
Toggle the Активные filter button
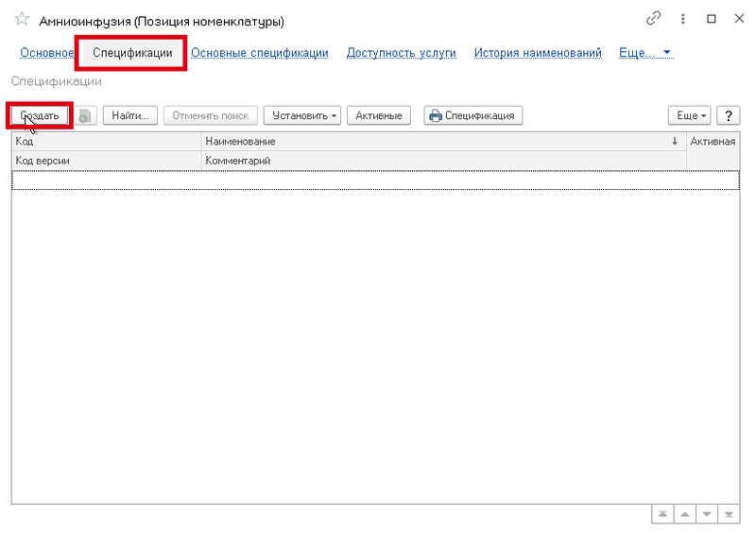click(x=379, y=115)
